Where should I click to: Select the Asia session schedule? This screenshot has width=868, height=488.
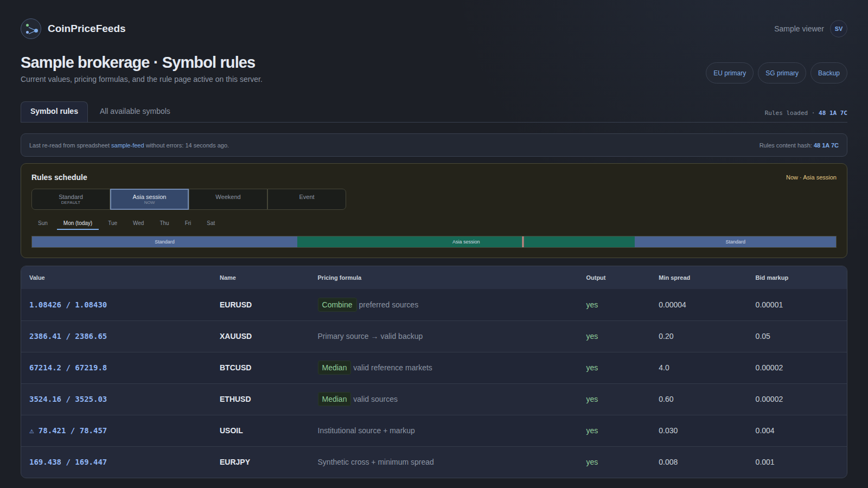(x=149, y=199)
